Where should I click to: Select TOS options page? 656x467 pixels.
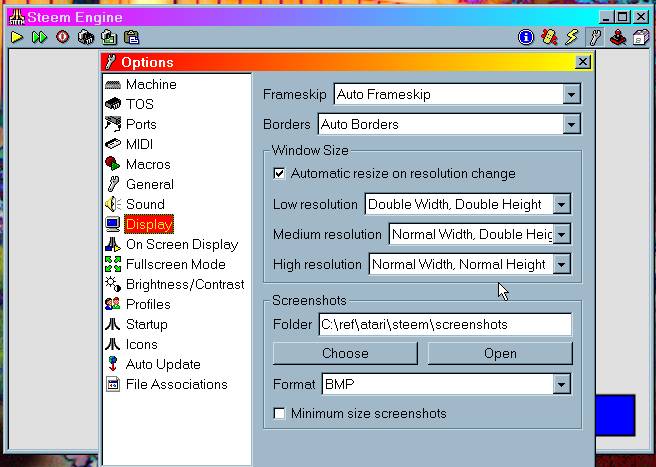point(140,104)
